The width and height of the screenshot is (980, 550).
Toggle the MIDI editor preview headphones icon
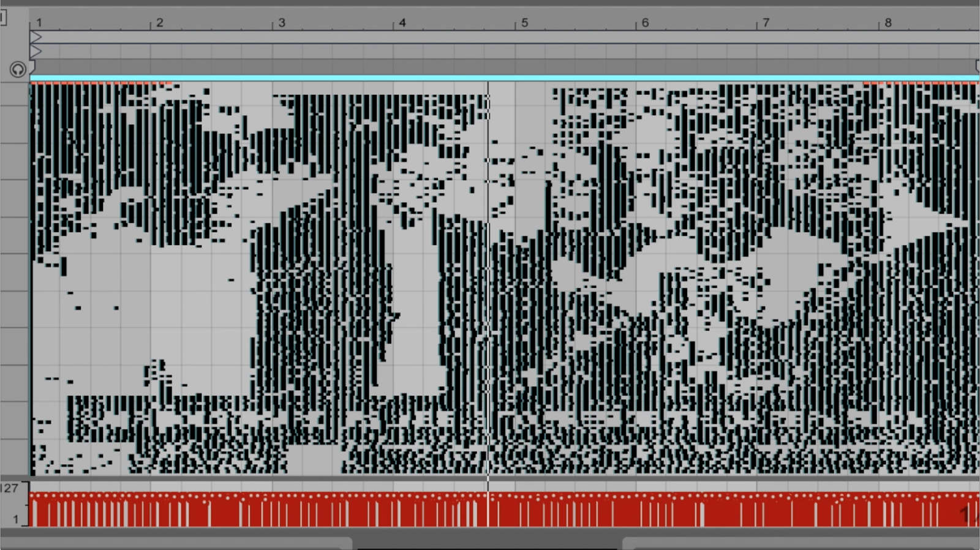click(x=18, y=69)
